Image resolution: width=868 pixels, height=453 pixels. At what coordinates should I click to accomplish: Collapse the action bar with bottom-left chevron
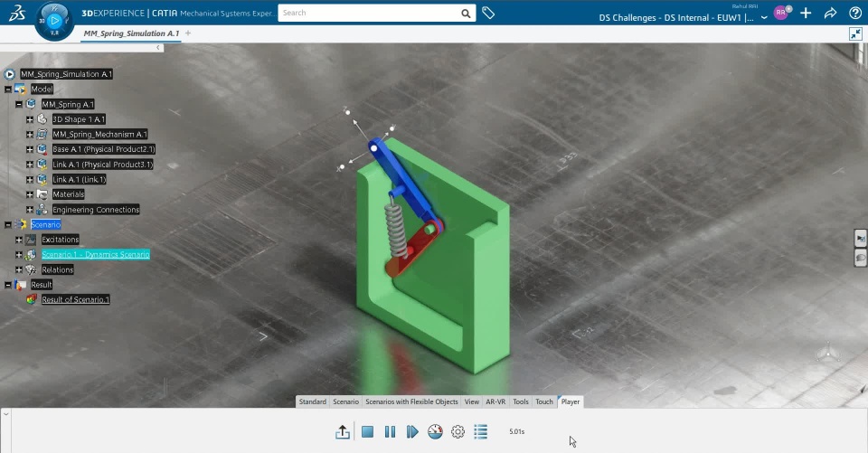(x=5, y=414)
